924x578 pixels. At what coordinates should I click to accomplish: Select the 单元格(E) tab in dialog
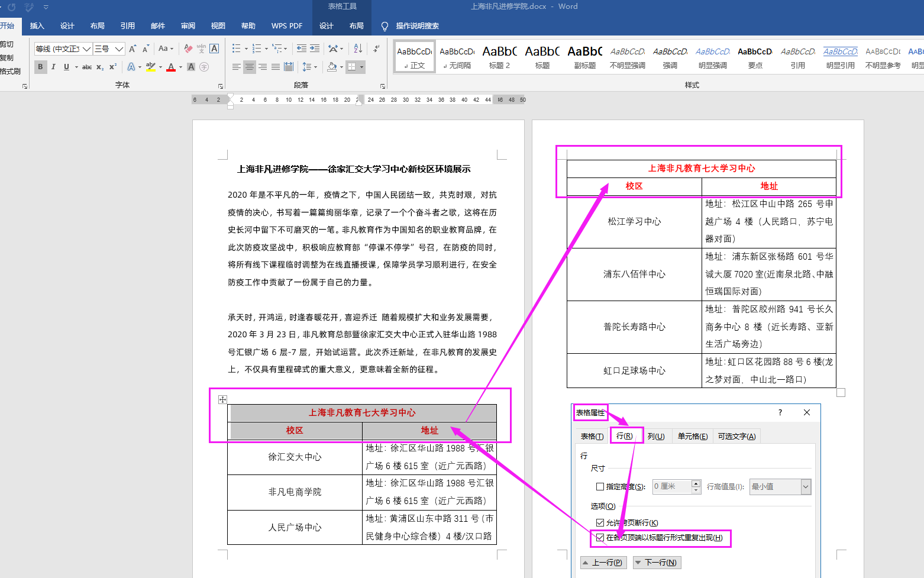pyautogui.click(x=692, y=436)
